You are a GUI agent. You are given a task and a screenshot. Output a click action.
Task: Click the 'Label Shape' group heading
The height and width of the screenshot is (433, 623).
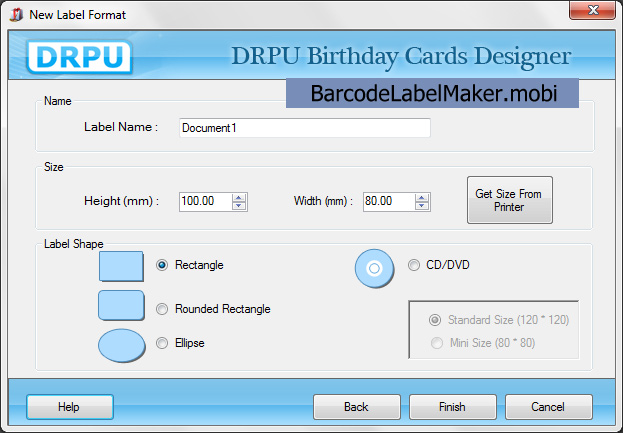pos(74,244)
